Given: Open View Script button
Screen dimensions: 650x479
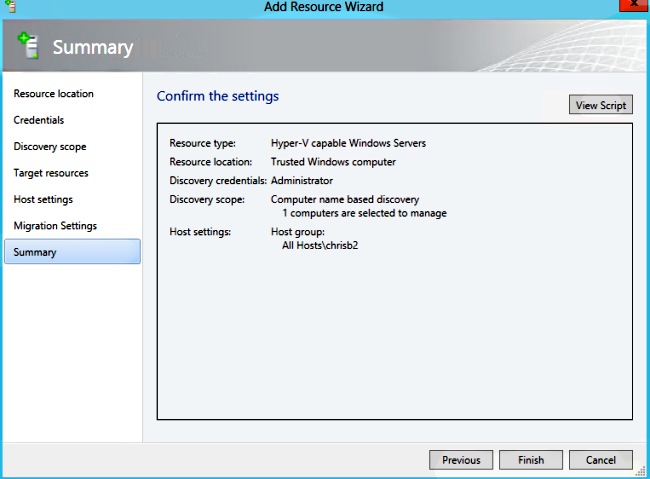Looking at the screenshot, I should pos(601,105).
